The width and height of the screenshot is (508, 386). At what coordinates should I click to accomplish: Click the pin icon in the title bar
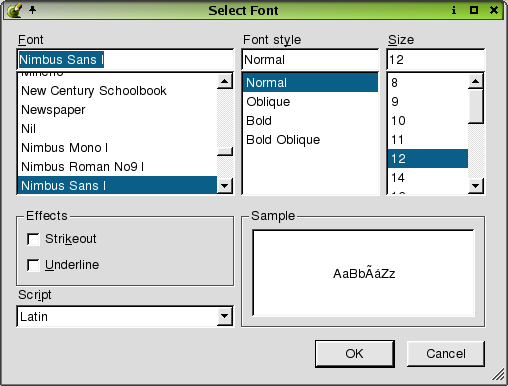tap(32, 10)
